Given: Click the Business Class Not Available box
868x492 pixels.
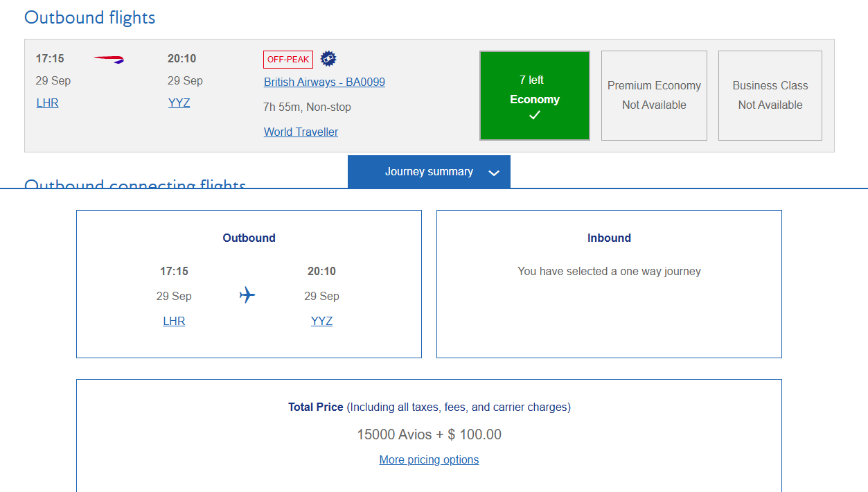Looking at the screenshot, I should (770, 96).
